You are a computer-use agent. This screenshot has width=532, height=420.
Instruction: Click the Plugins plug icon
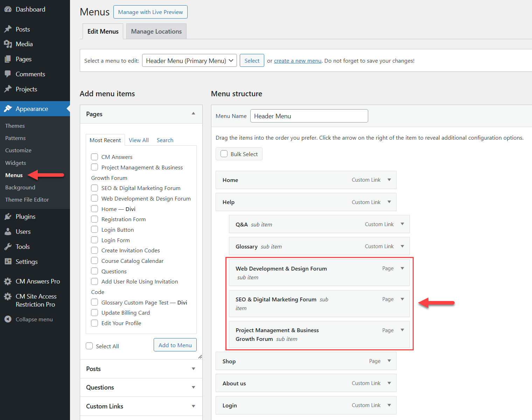tap(8, 217)
